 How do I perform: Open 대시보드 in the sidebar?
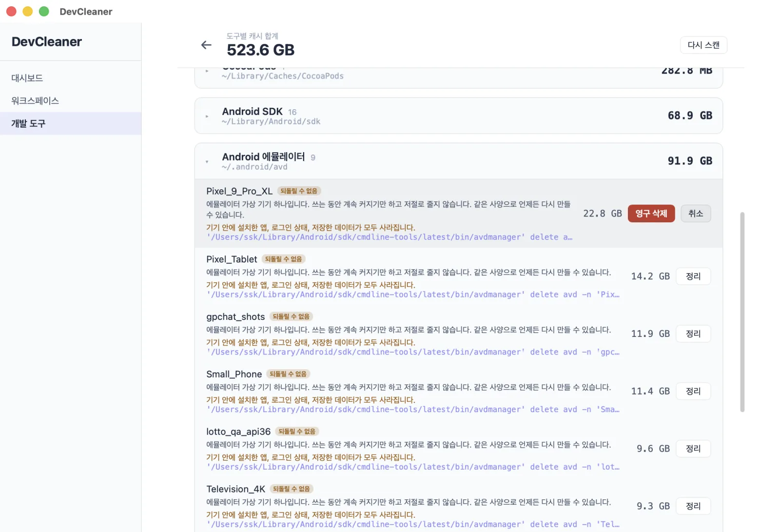tap(71, 78)
